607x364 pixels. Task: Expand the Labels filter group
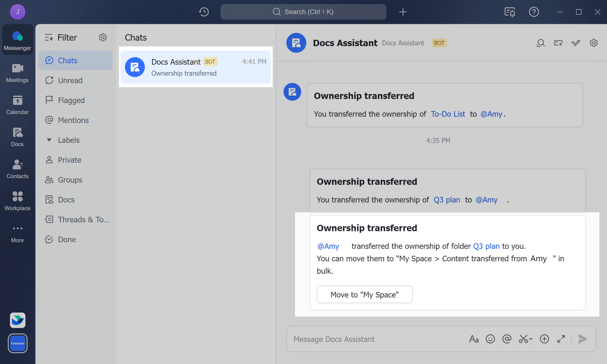49,140
